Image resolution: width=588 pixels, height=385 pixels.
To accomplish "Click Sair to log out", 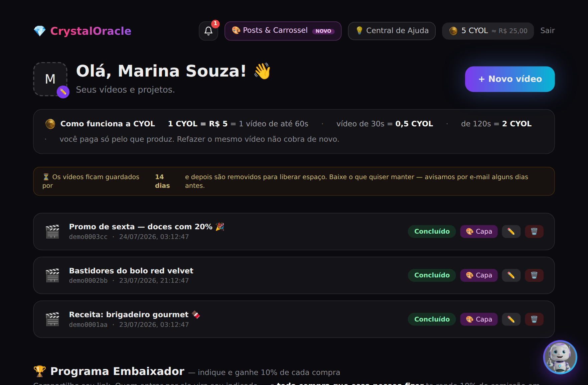I will [x=547, y=31].
